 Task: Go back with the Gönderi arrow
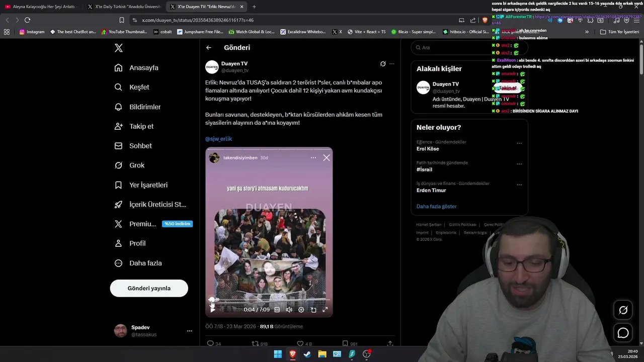click(x=209, y=48)
